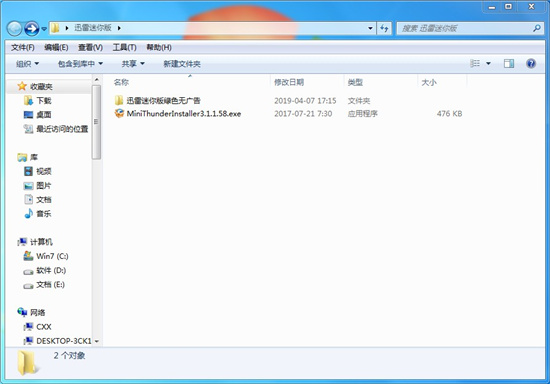Open 桌面 in favorites
Image resolution: width=550 pixels, height=384 pixels.
click(44, 115)
